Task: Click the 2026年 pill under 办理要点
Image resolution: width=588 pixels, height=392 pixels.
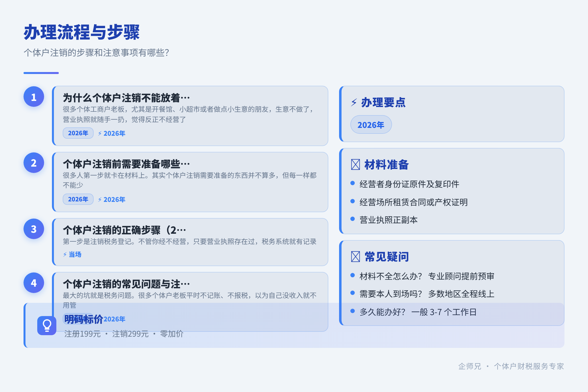Action: point(371,124)
